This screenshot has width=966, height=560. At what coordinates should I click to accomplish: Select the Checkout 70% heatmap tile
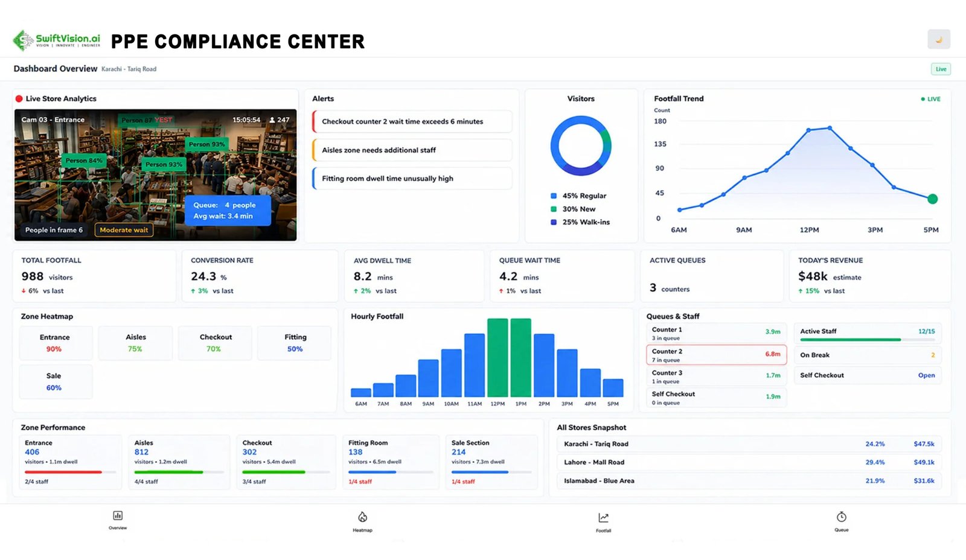215,343
